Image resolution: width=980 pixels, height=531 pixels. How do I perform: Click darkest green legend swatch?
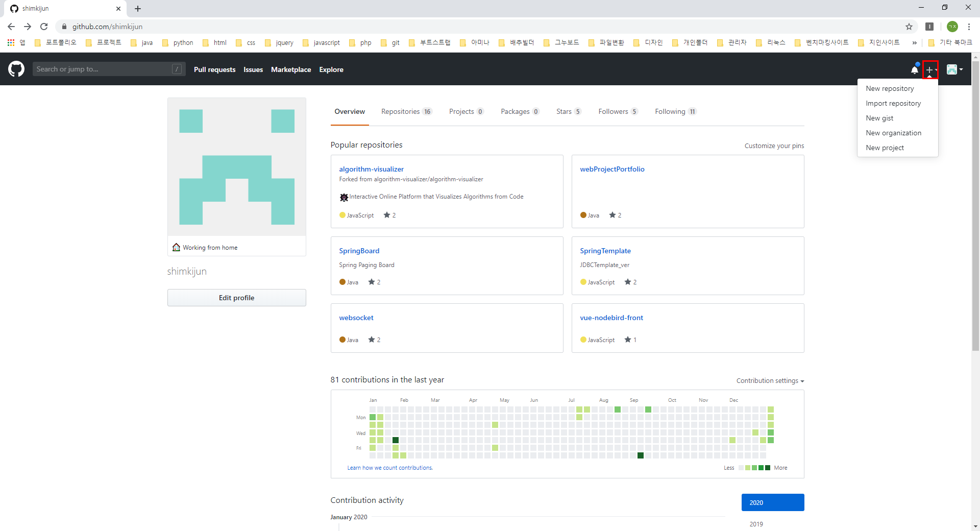pyautogui.click(x=768, y=468)
